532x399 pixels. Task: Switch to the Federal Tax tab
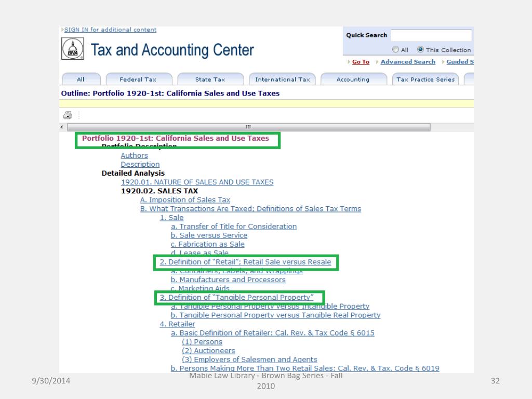click(138, 79)
